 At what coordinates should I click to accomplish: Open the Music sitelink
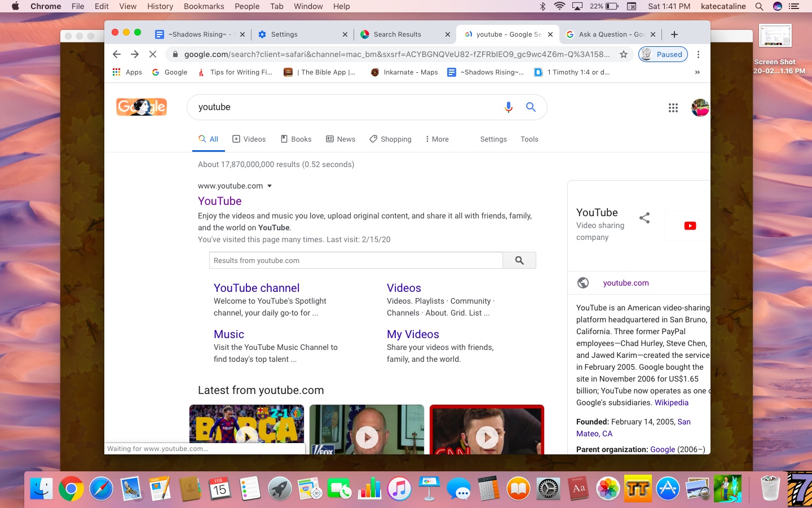pyautogui.click(x=229, y=334)
